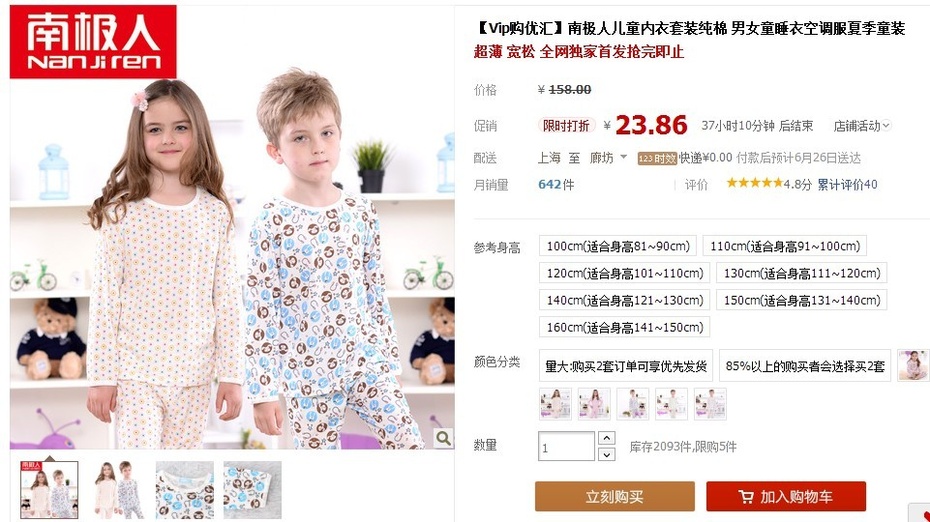Viewport: 930px width, 522px height.
Task: Select size 160cm(适合身高141~150cm)
Action: pyautogui.click(x=625, y=327)
